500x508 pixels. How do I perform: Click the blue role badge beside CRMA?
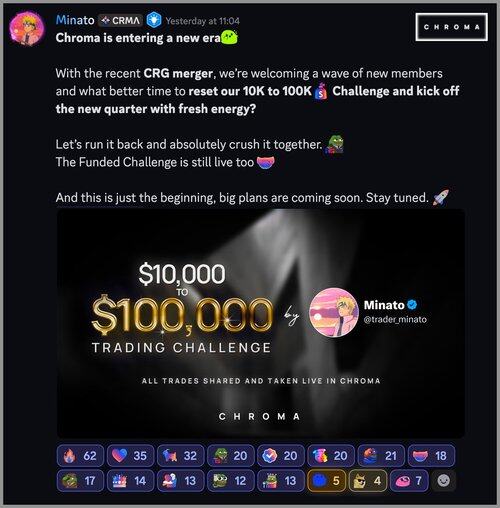click(x=154, y=20)
